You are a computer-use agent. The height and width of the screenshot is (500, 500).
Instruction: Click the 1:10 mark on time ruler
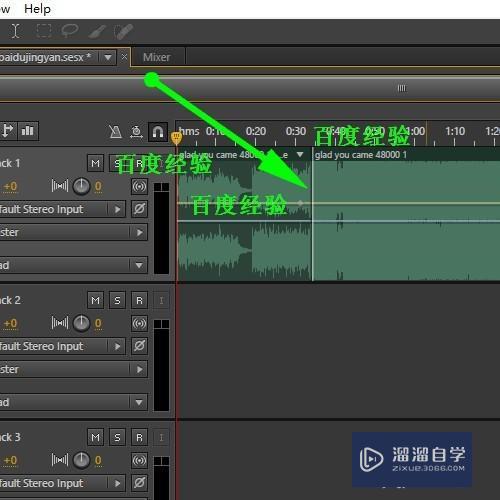[455, 131]
